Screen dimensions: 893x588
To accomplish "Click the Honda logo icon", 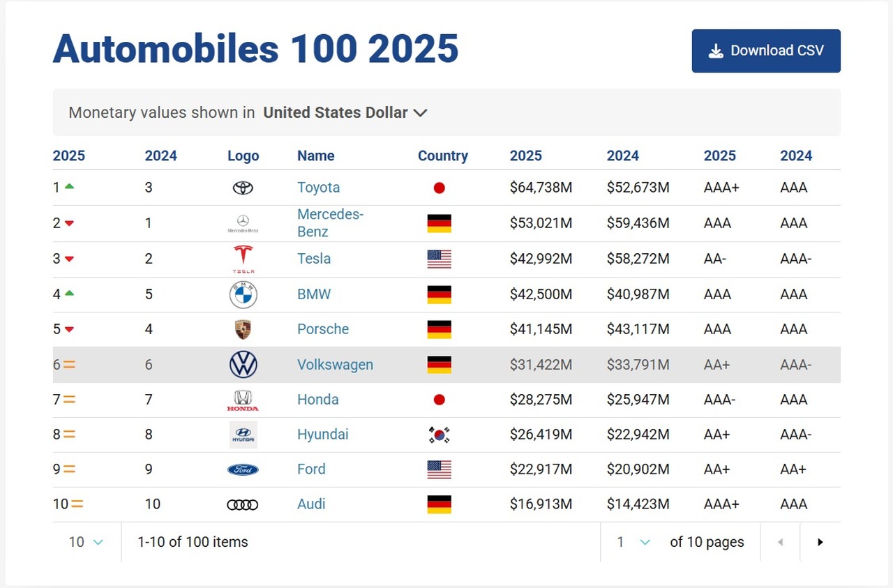I will [243, 400].
